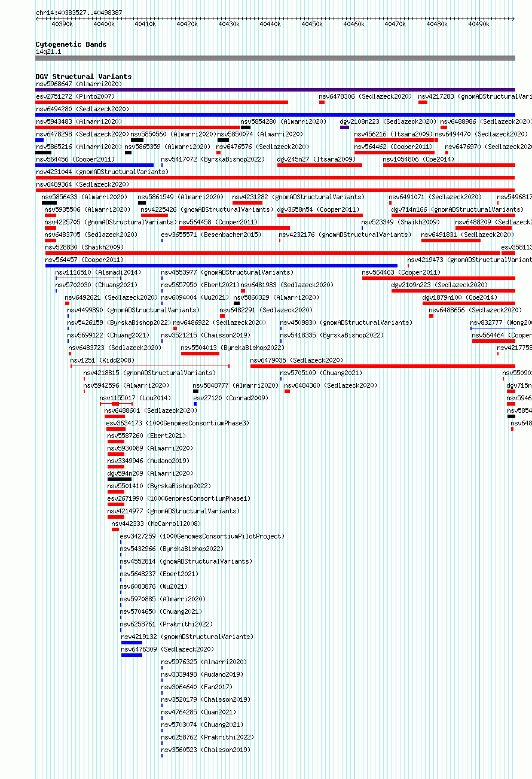
Task: Click the DGV Structural Variants track title
Action: [x=83, y=77]
